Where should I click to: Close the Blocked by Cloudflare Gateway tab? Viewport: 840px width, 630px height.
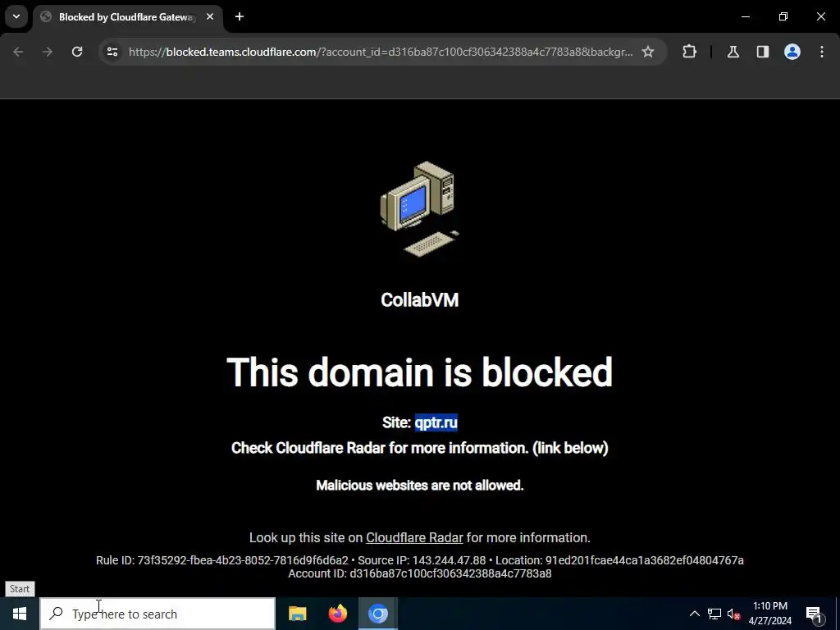coord(210,16)
